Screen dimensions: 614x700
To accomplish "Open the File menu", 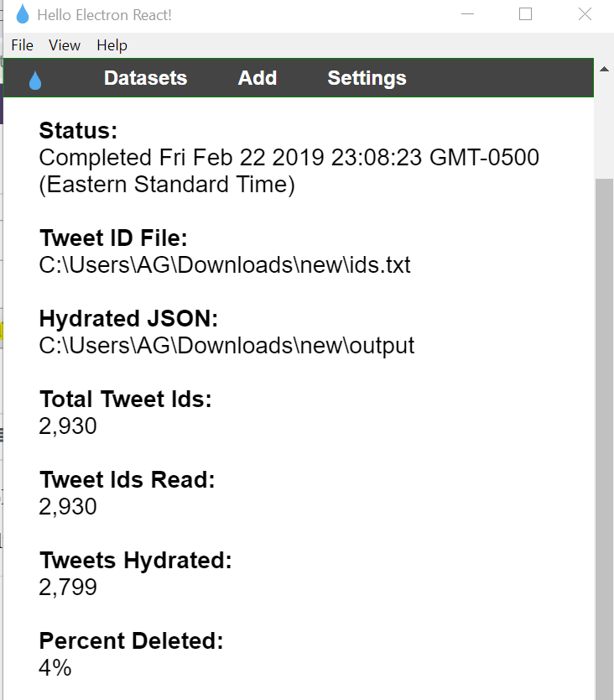I will point(23,45).
